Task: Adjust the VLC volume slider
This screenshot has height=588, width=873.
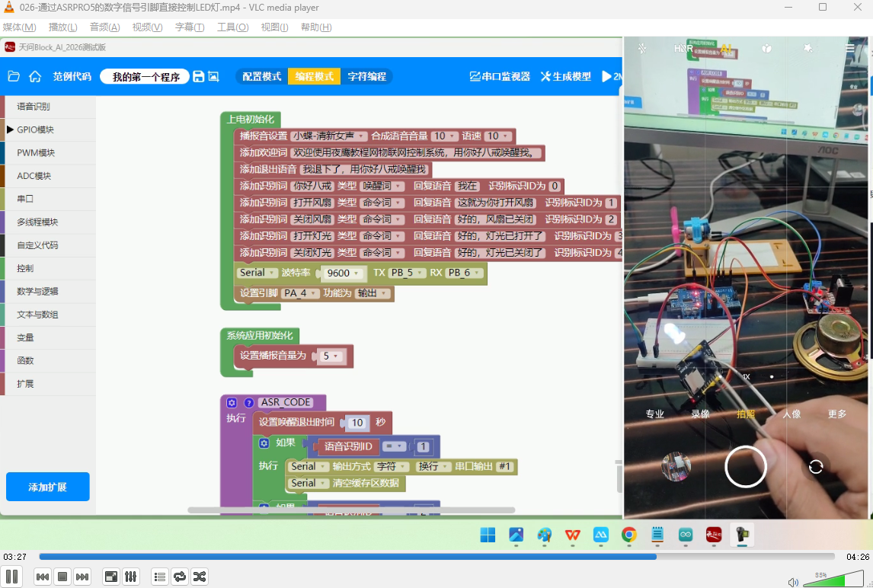Action: click(834, 580)
